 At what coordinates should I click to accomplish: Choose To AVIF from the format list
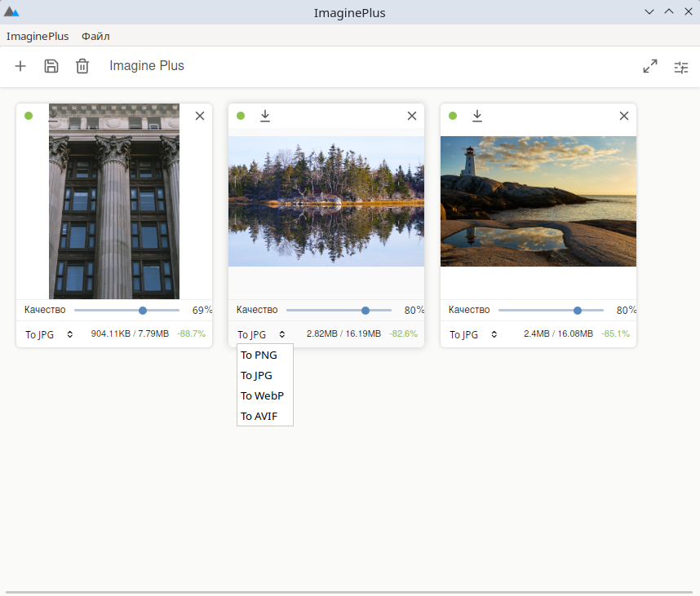(264, 416)
